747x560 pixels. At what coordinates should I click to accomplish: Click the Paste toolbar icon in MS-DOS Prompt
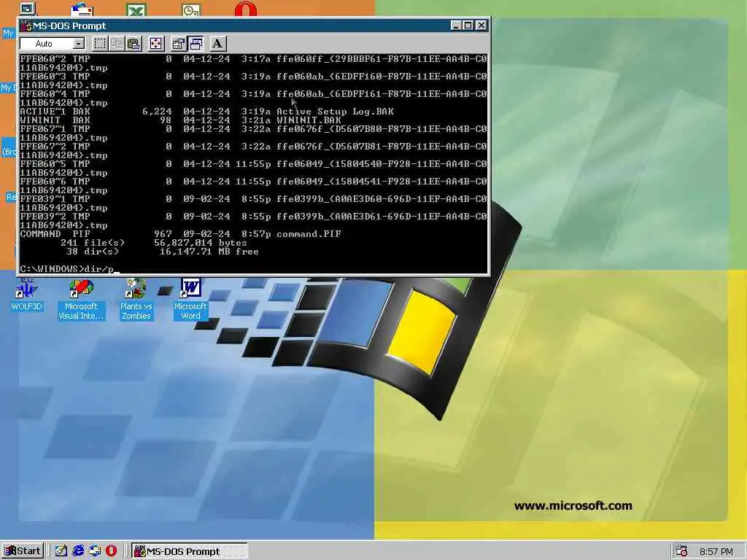pos(134,44)
